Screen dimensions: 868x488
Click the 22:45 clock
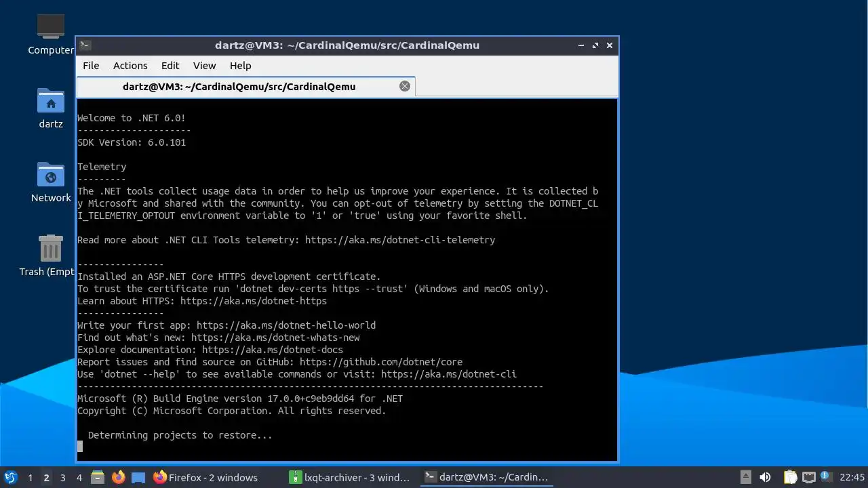pyautogui.click(x=852, y=477)
